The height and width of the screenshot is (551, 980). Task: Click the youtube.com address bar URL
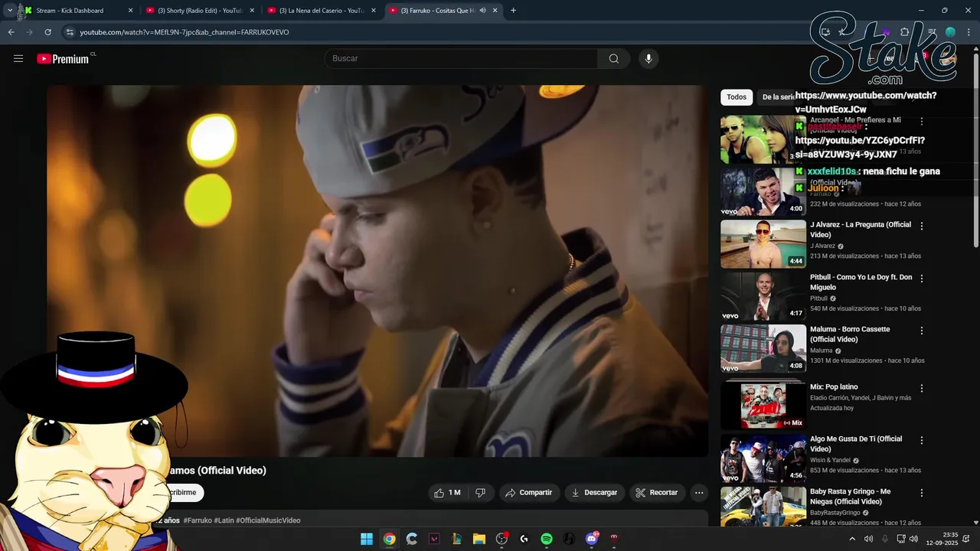coord(185,32)
